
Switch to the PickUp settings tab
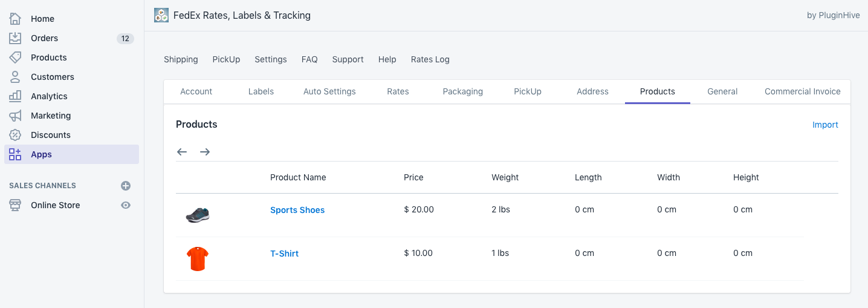(x=528, y=91)
